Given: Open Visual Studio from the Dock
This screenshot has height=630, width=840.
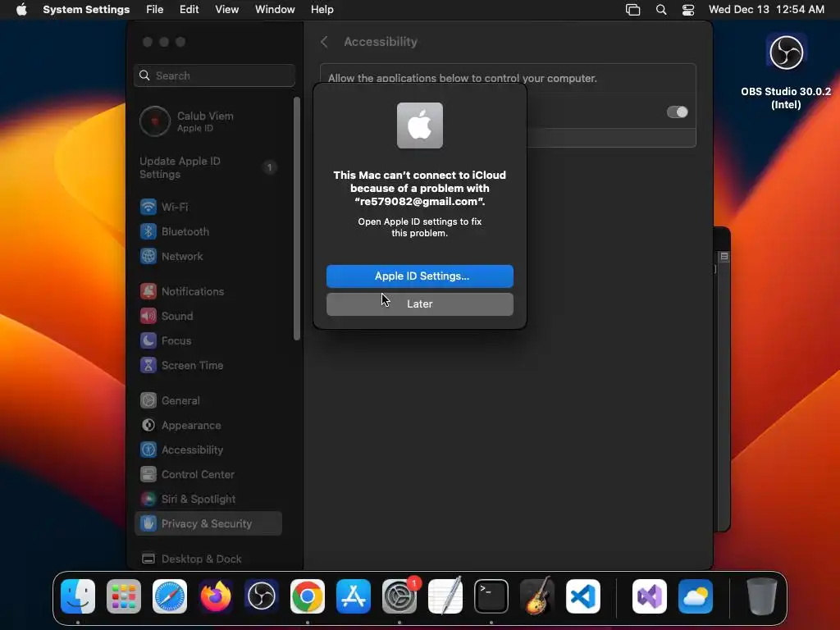Looking at the screenshot, I should pyautogui.click(x=650, y=596).
